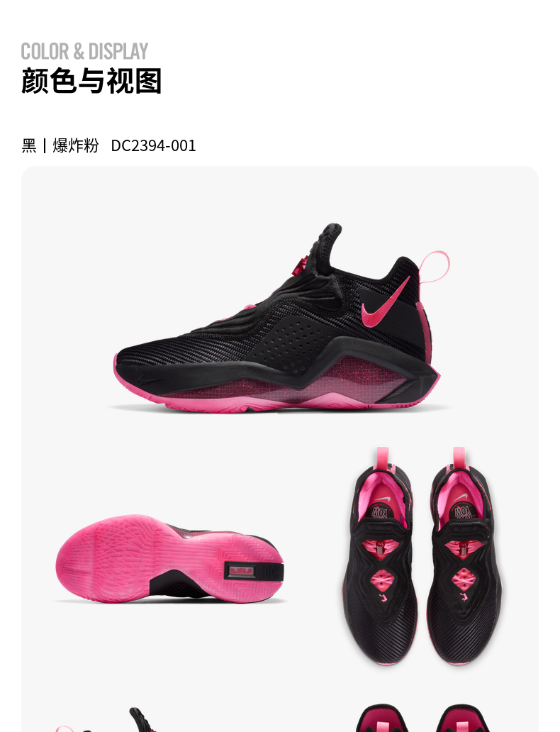Click the 颜色与视图 section heading
The image size is (560, 732).
point(91,82)
